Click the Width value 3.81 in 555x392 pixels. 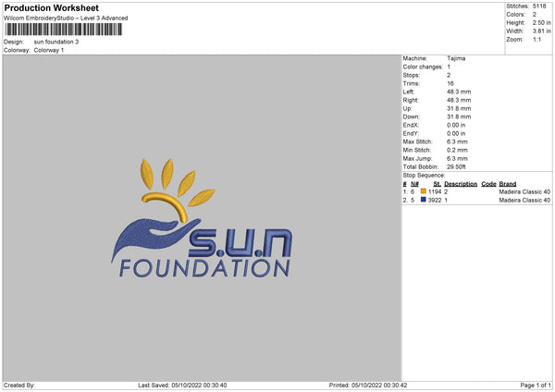tap(541, 31)
